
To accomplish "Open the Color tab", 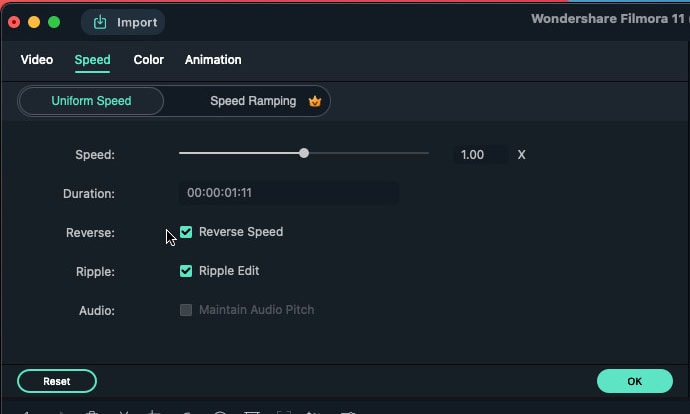I will click(149, 60).
